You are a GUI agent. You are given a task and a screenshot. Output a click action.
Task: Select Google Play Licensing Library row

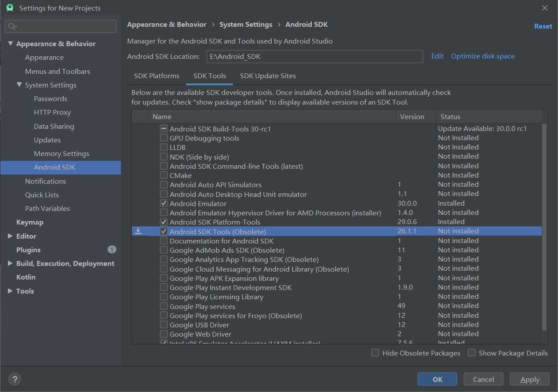pyautogui.click(x=337, y=297)
